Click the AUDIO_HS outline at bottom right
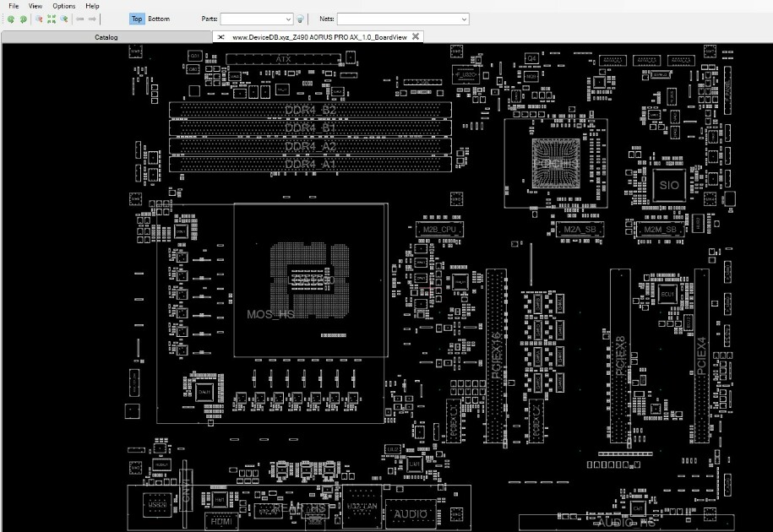773x532 pixels. coord(627,522)
